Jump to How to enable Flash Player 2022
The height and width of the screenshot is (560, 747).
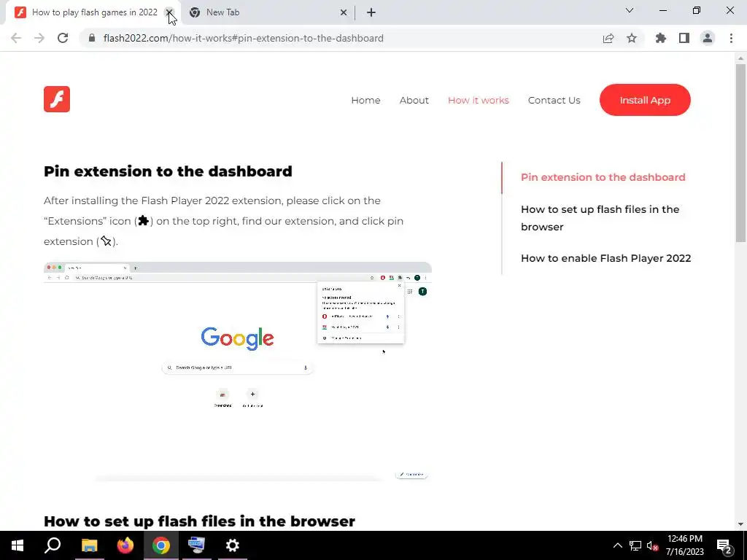coord(606,258)
